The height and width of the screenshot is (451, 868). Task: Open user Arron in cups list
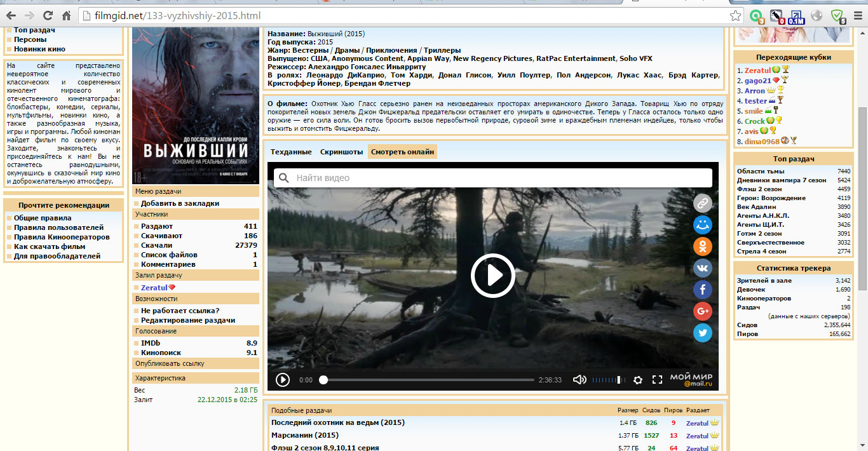(x=755, y=91)
